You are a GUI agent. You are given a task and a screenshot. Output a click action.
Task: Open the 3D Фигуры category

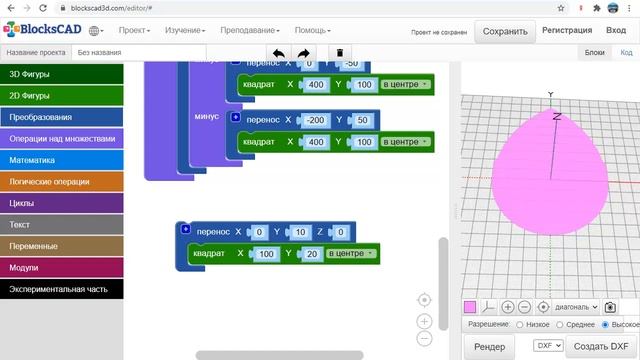[x=62, y=74]
